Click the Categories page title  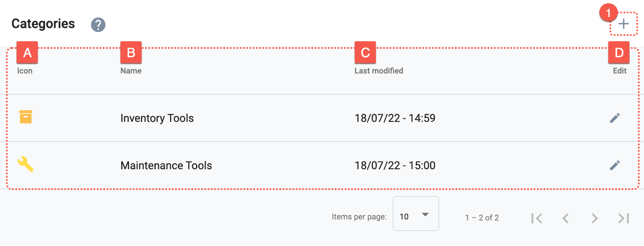pyautogui.click(x=43, y=24)
